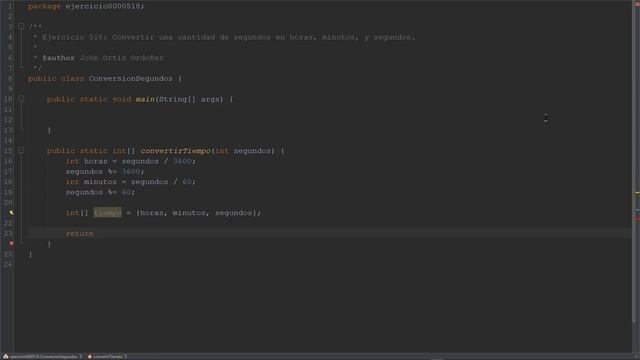Click line number 26 in the gutter
This screenshot has width=640, height=360.
click(8, 264)
